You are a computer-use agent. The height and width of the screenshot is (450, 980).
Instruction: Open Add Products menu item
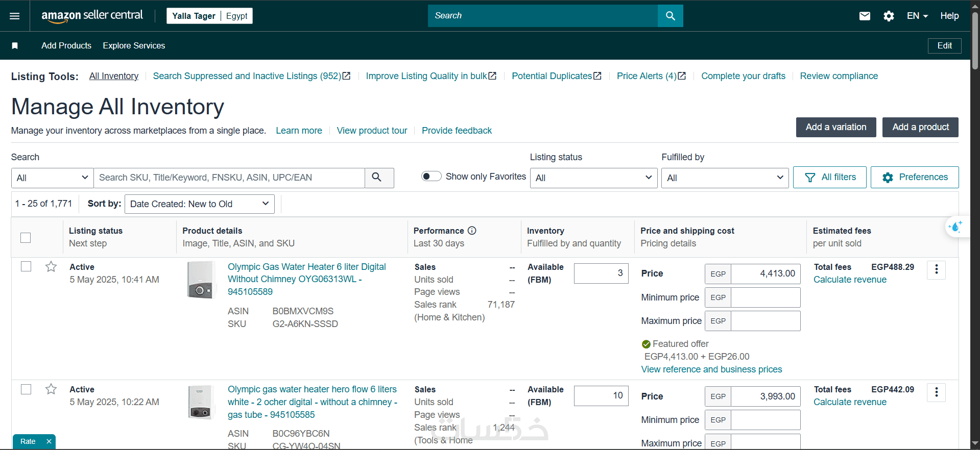coord(66,45)
